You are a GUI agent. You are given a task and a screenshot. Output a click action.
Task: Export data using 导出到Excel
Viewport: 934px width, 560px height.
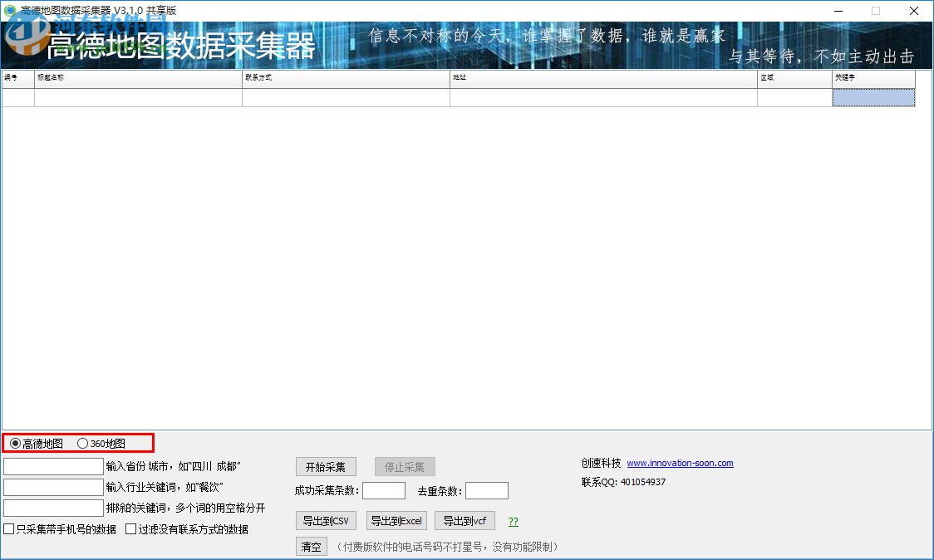click(396, 520)
